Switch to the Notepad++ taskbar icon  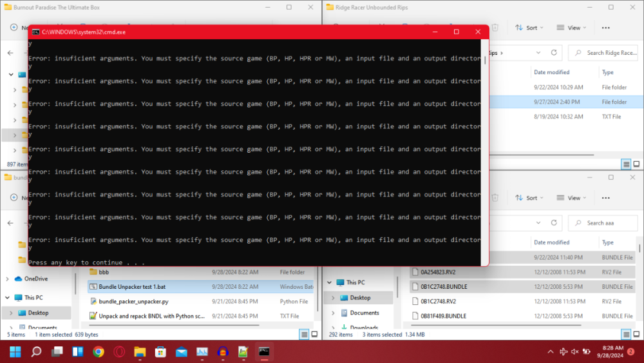(243, 352)
